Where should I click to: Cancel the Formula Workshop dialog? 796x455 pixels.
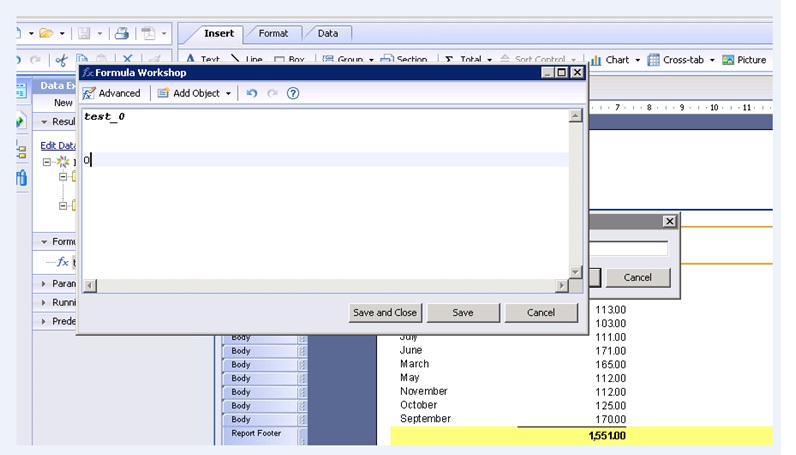[541, 313]
